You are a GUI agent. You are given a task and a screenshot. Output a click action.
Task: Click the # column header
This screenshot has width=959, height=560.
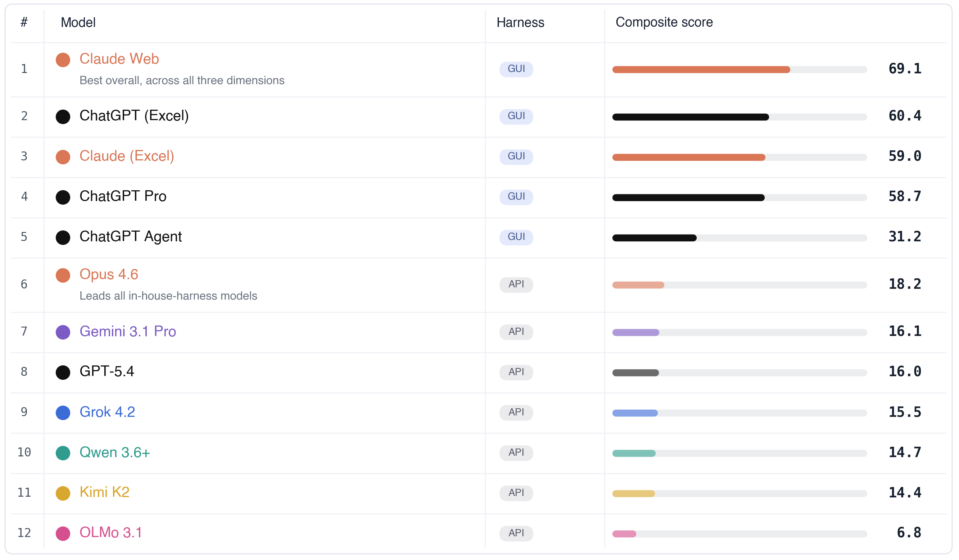pyautogui.click(x=24, y=22)
